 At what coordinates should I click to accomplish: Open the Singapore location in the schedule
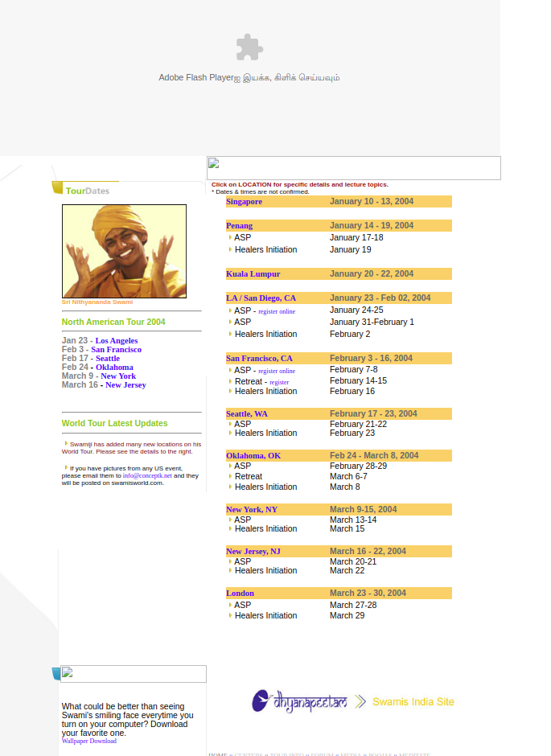[244, 202]
